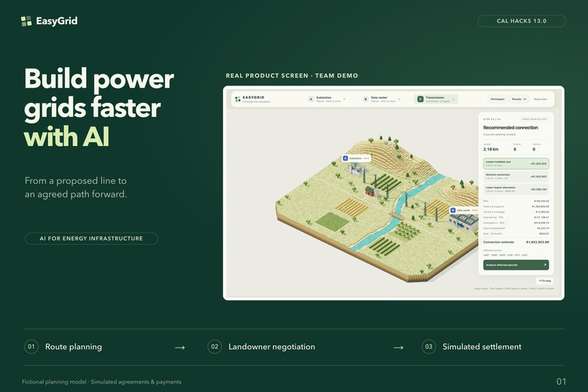Viewport: 588px width, 392px height.
Task: Click the 02 step circle
Action: tap(214, 347)
